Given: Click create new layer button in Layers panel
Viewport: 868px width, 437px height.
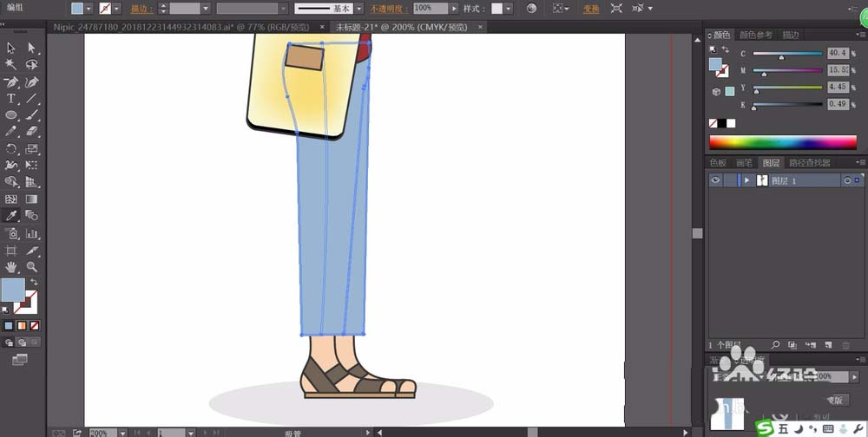Looking at the screenshot, I should 828,344.
